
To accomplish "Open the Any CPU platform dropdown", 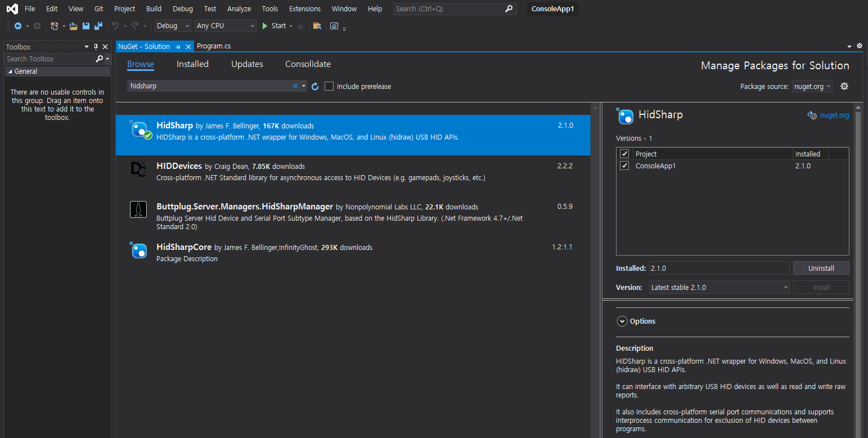I will click(x=226, y=26).
